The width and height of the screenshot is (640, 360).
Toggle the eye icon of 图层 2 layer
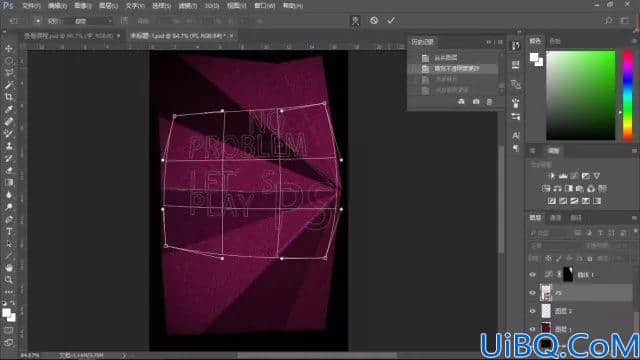click(x=532, y=311)
